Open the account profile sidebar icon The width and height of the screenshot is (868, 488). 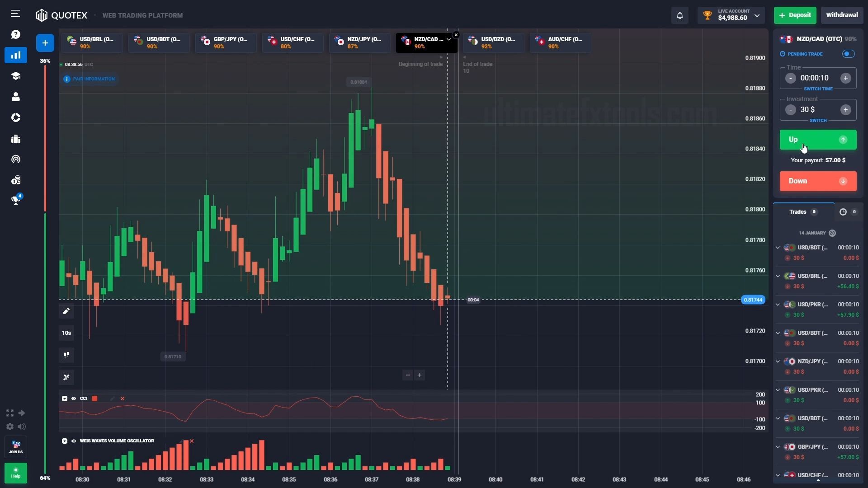[x=16, y=97]
